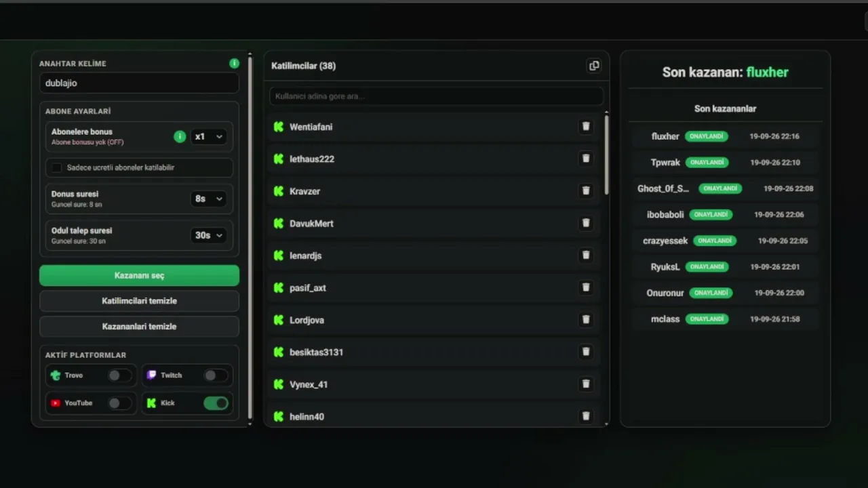Toggle the Kick platform switch
The height and width of the screenshot is (488, 868).
(x=216, y=403)
